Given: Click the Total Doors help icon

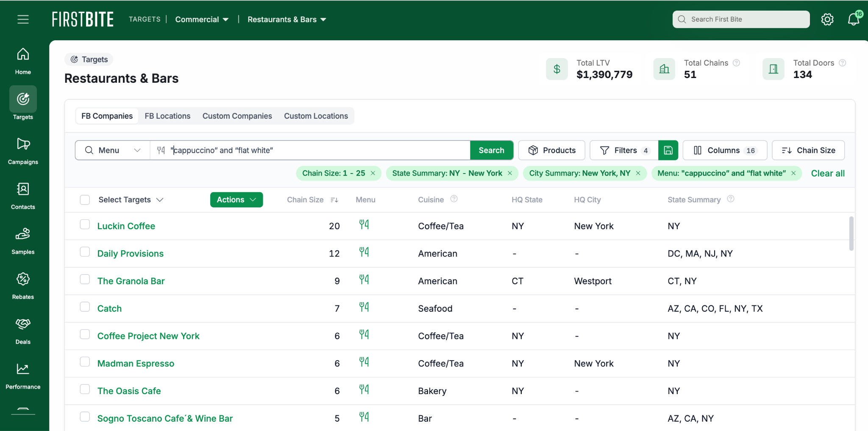Looking at the screenshot, I should pyautogui.click(x=843, y=63).
